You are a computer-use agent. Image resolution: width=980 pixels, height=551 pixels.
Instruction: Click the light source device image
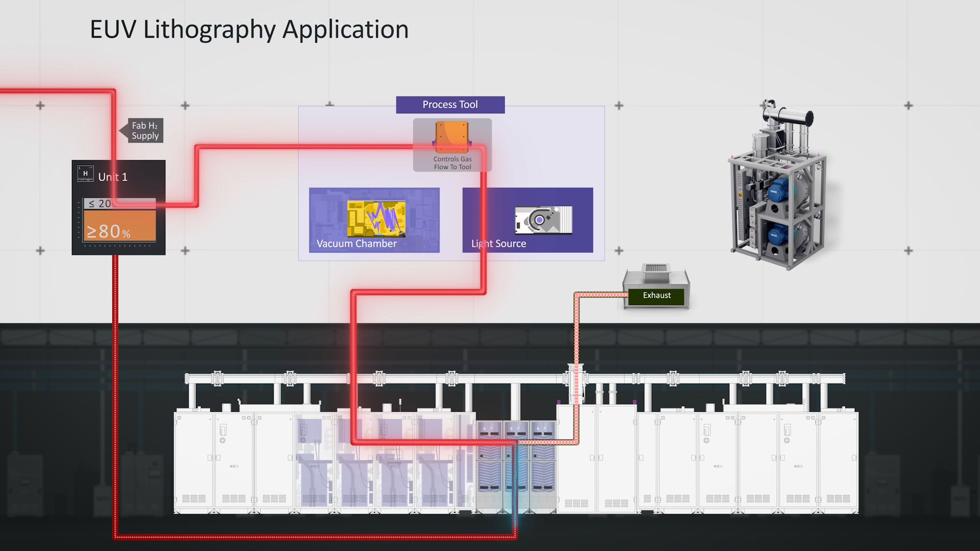click(543, 220)
